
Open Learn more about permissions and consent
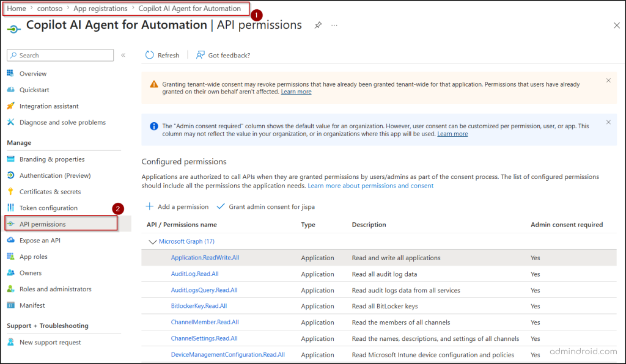click(370, 186)
